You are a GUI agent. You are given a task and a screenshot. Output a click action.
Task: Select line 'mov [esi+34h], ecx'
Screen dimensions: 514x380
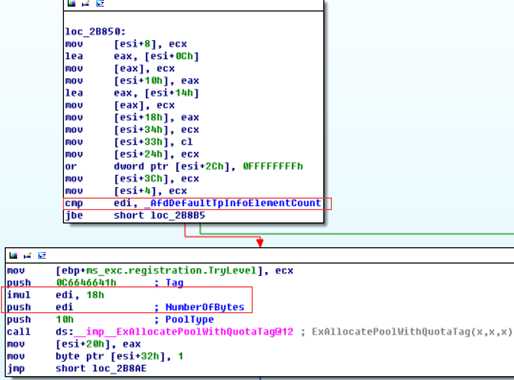[132, 130]
